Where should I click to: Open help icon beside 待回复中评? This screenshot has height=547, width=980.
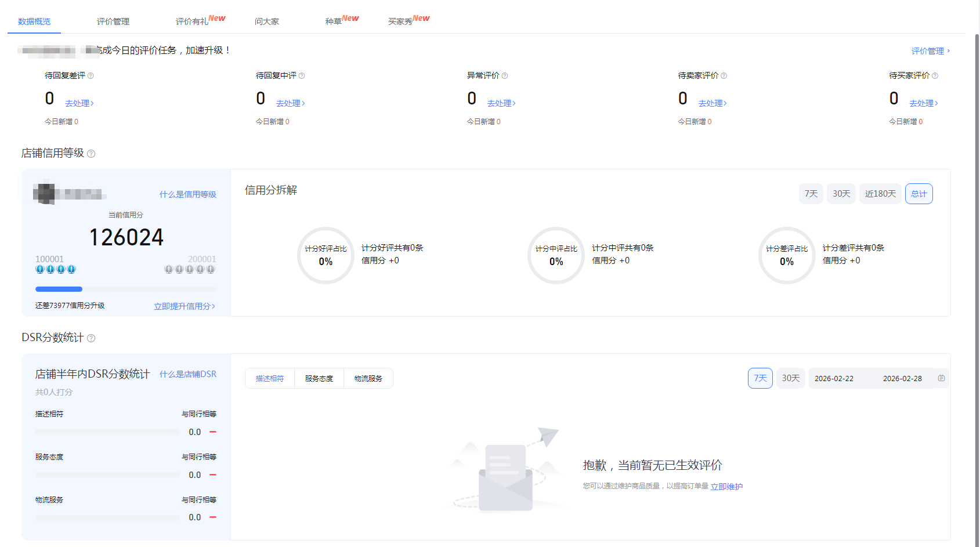tap(302, 76)
